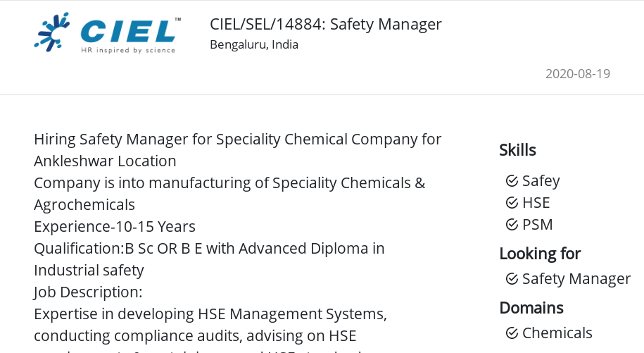Click the 2020-08-19 posting date
Screen dimensions: 644x353
[577, 73]
